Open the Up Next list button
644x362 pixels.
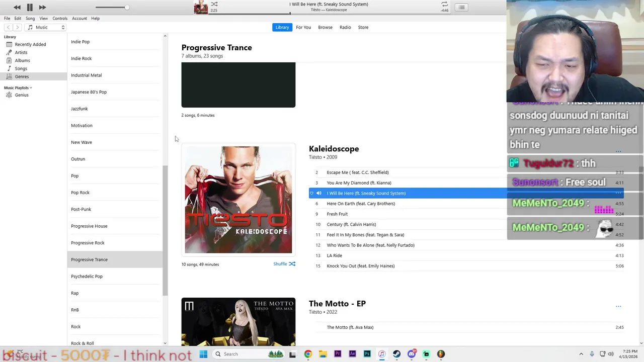tap(461, 7)
